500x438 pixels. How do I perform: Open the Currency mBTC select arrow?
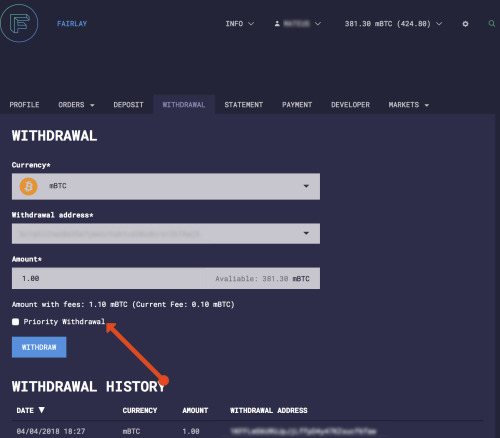(306, 186)
